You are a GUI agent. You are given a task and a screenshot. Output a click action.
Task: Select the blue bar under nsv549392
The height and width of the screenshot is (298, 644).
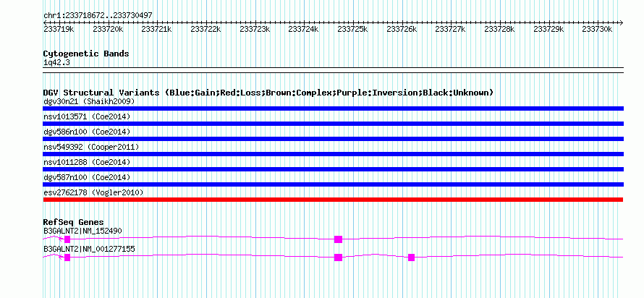point(333,154)
